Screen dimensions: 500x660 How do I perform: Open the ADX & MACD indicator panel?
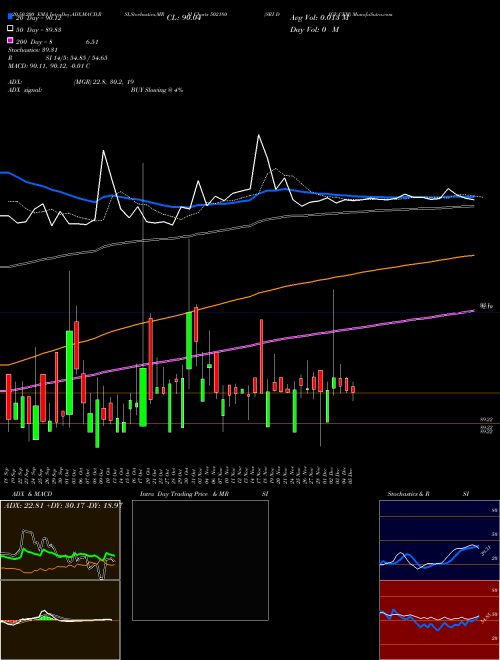click(60, 540)
